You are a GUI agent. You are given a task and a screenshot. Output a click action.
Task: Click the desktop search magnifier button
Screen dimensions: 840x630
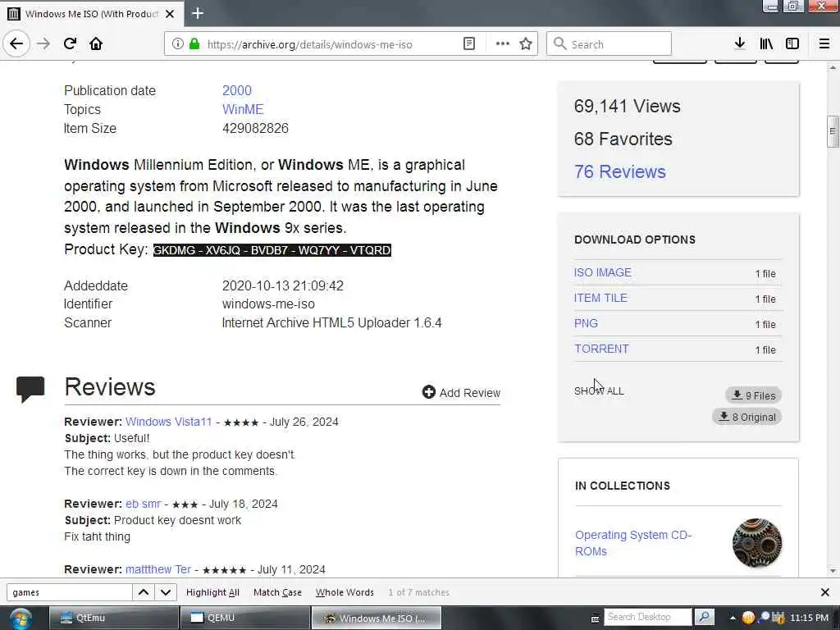pyautogui.click(x=705, y=617)
